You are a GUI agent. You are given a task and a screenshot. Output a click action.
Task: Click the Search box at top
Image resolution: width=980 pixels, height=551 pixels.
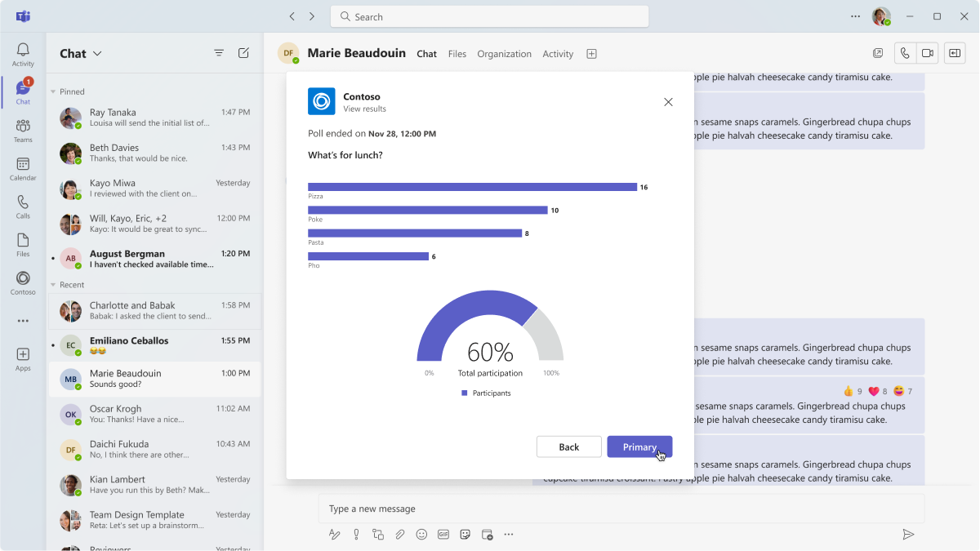point(489,16)
